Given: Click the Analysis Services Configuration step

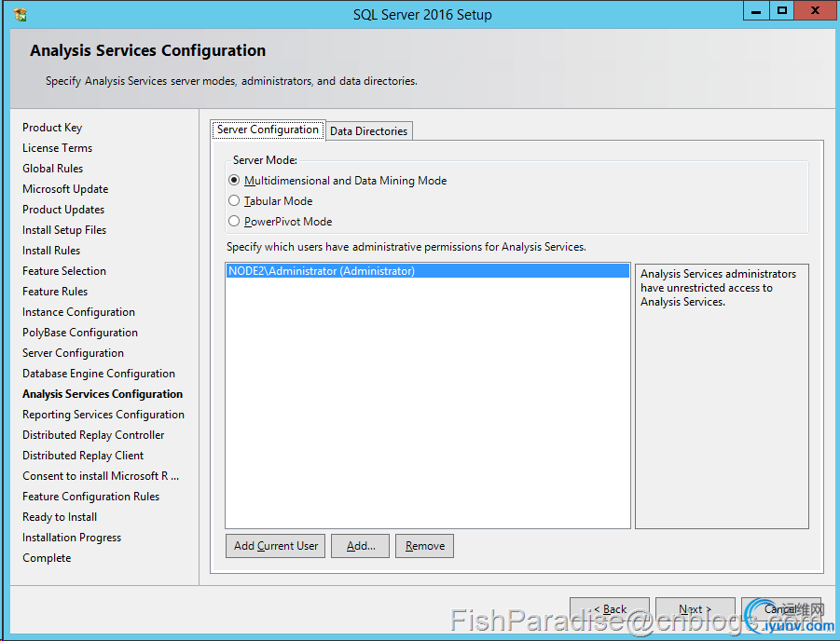Looking at the screenshot, I should click(103, 394).
